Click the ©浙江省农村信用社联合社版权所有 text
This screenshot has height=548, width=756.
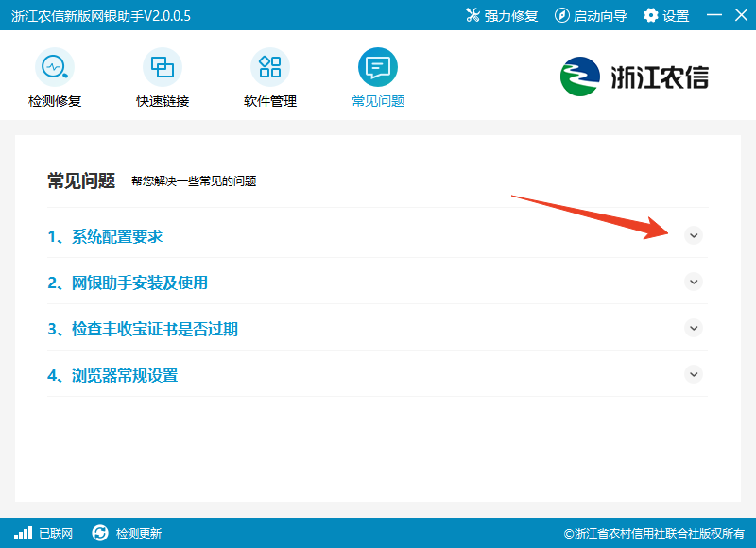point(654,533)
